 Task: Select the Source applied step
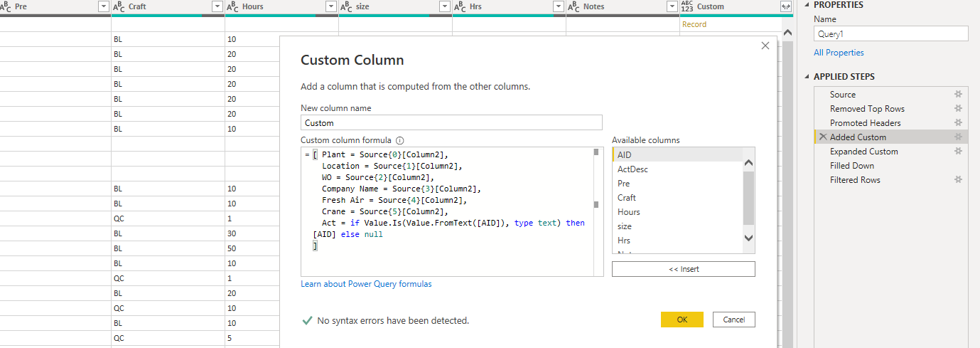(890, 95)
